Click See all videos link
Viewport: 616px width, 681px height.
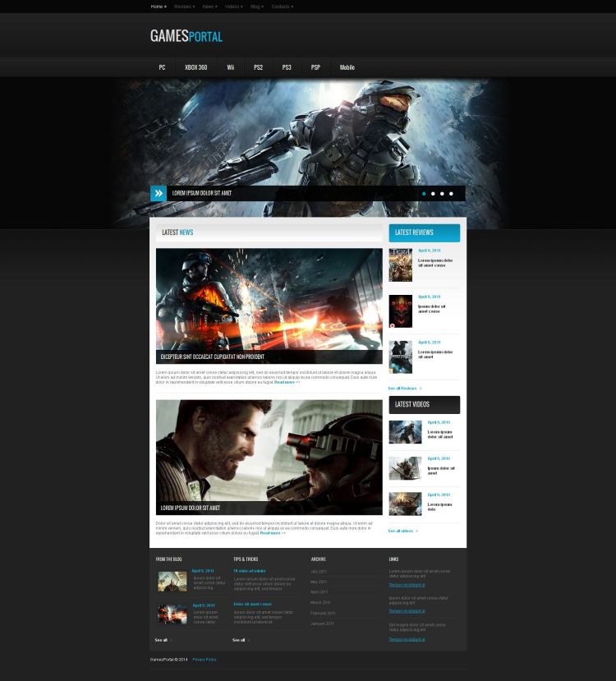click(402, 531)
